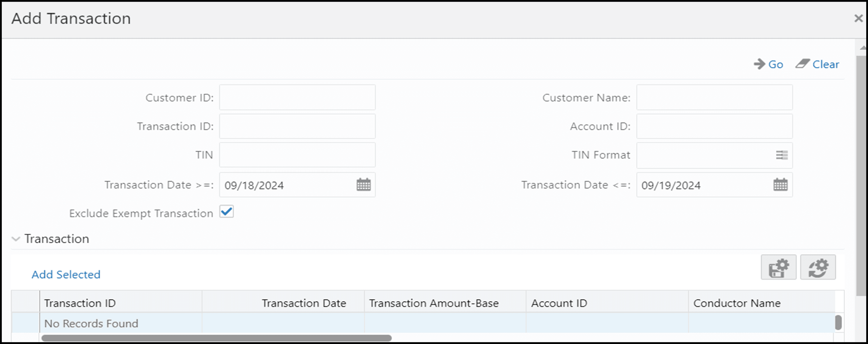This screenshot has width=868, height=344.
Task: Close the Add Transaction dialog
Action: pos(859,18)
